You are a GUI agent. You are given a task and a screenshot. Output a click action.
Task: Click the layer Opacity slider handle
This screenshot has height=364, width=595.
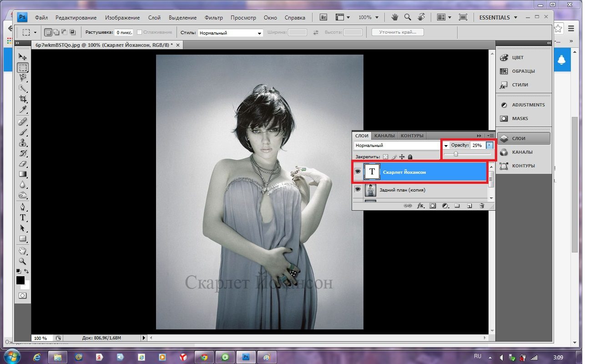point(456,154)
